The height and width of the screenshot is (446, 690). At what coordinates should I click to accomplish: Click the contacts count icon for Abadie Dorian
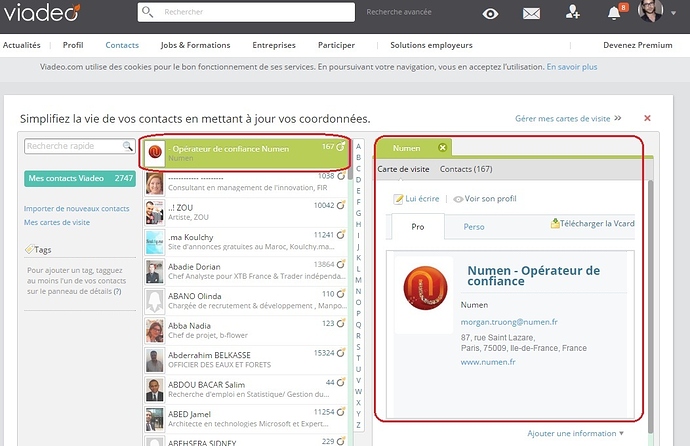(x=341, y=264)
